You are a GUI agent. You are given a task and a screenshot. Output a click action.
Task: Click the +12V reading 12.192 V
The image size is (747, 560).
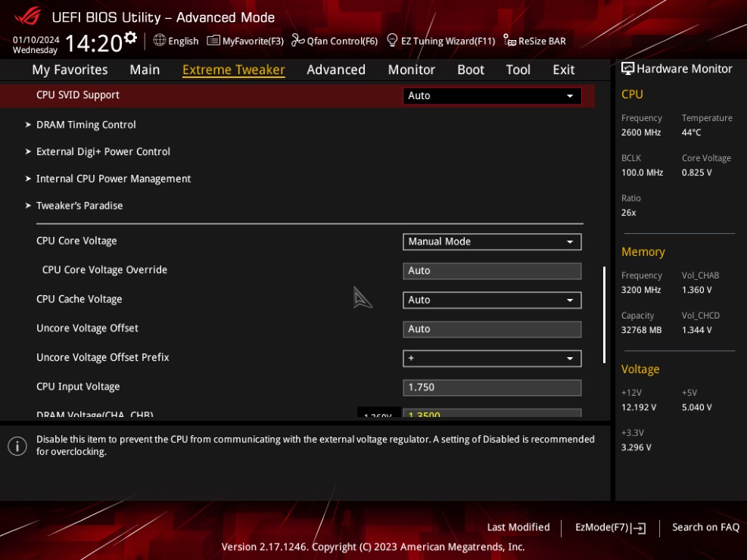[638, 408]
